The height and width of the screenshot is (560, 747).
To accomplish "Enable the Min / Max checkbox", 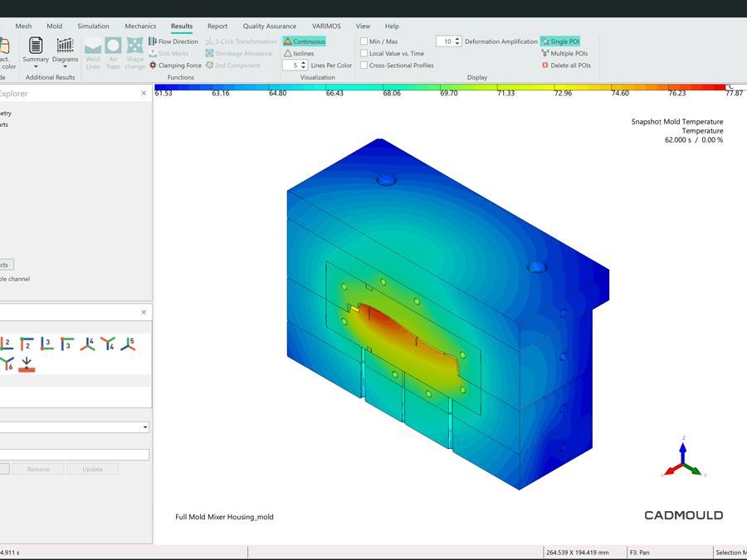I will pyautogui.click(x=364, y=41).
